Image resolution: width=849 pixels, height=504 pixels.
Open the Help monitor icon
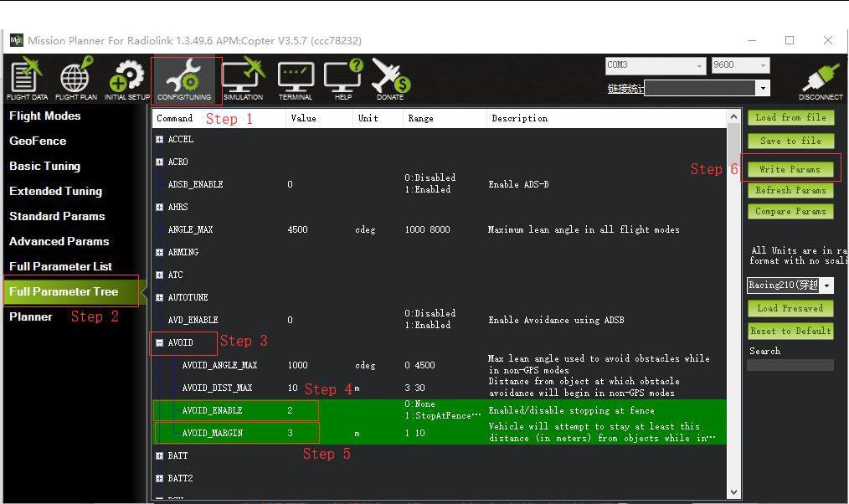tap(343, 79)
